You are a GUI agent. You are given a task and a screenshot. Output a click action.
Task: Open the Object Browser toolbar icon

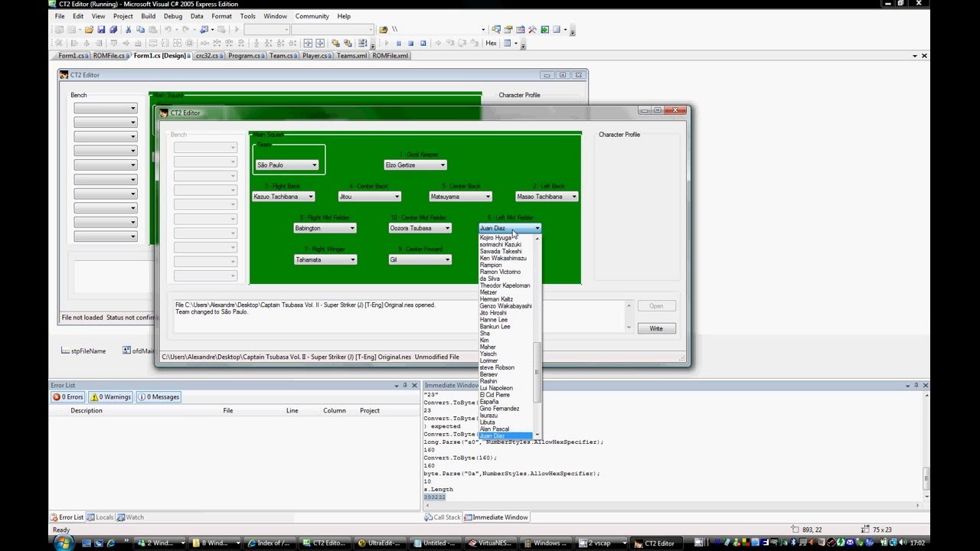point(520,30)
